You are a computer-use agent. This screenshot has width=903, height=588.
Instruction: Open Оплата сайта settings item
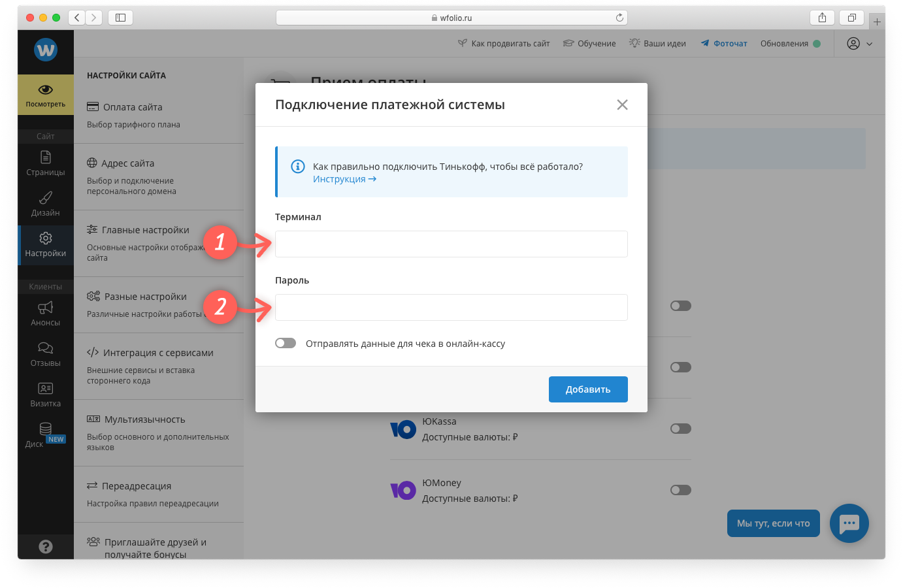pos(159,116)
